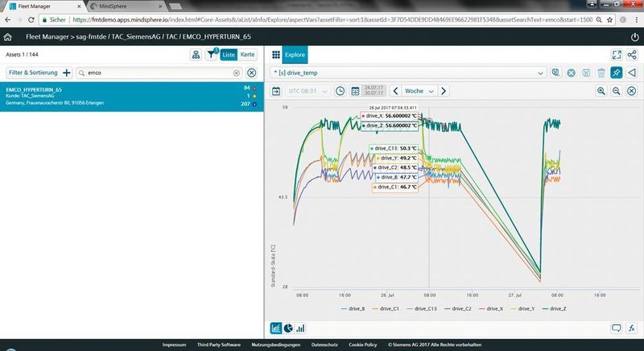Jump to date with calendar arrow icon

pos(276,91)
